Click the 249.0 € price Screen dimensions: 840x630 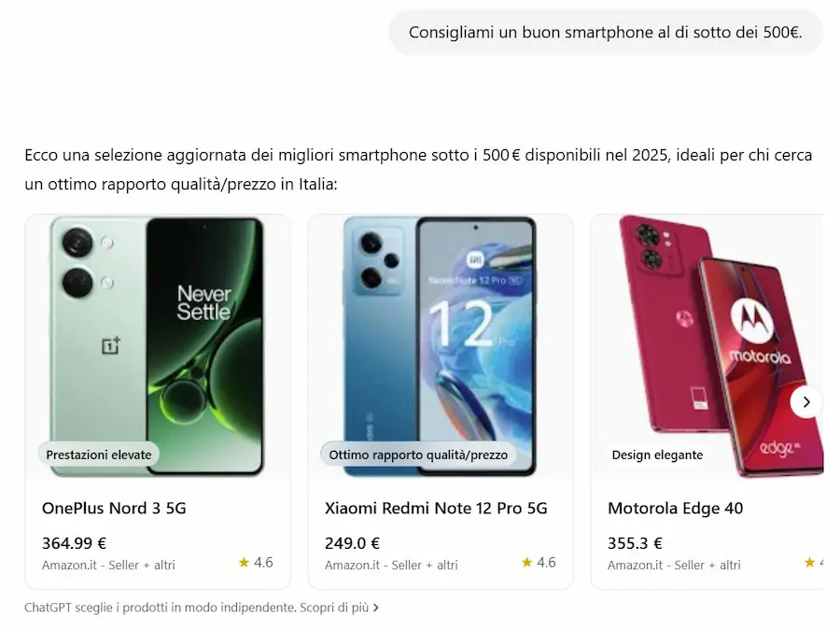pos(352,543)
